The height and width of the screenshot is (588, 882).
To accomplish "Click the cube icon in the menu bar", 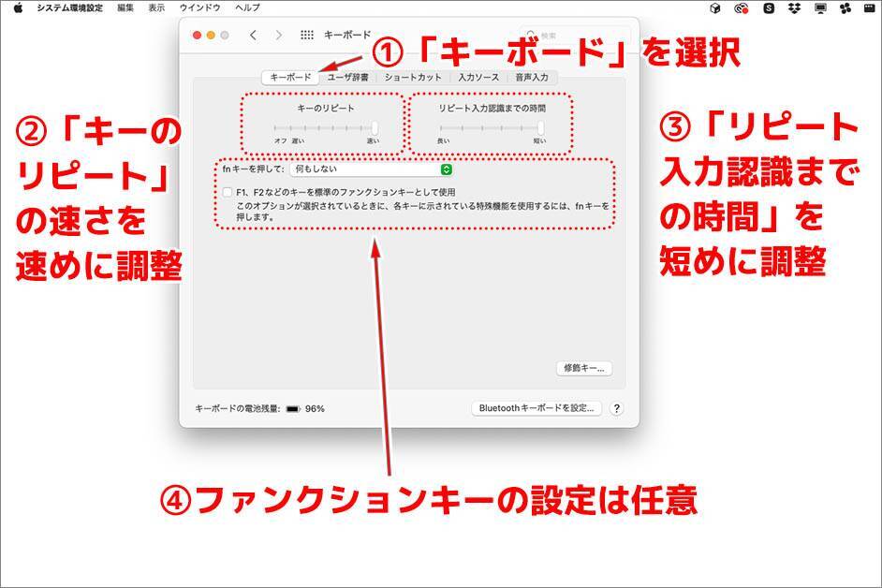I will click(715, 7).
